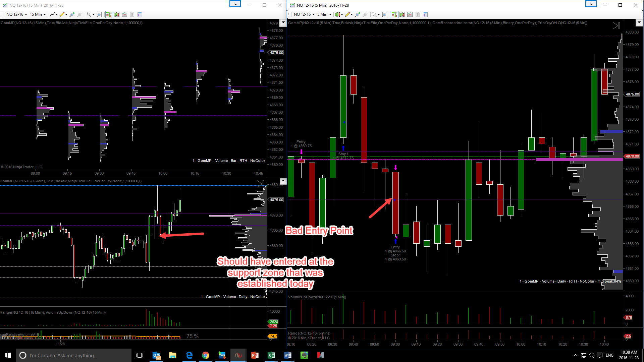This screenshot has height=362, width=644.
Task: Open panel menu arrow in upper 15 Min chart
Action: click(283, 23)
